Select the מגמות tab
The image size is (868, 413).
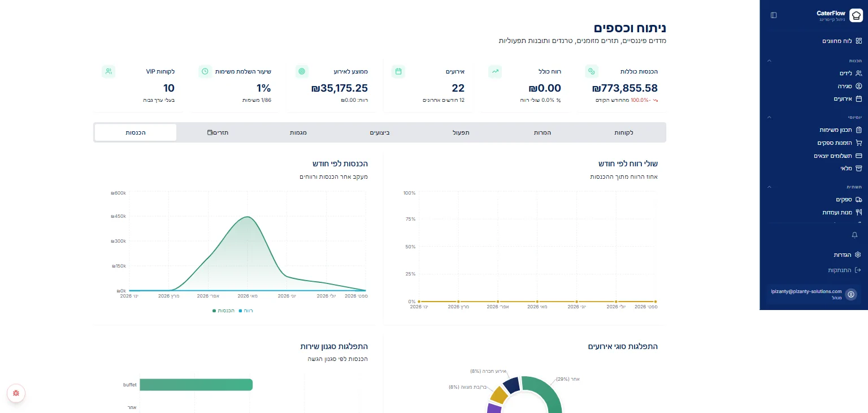coord(298,132)
